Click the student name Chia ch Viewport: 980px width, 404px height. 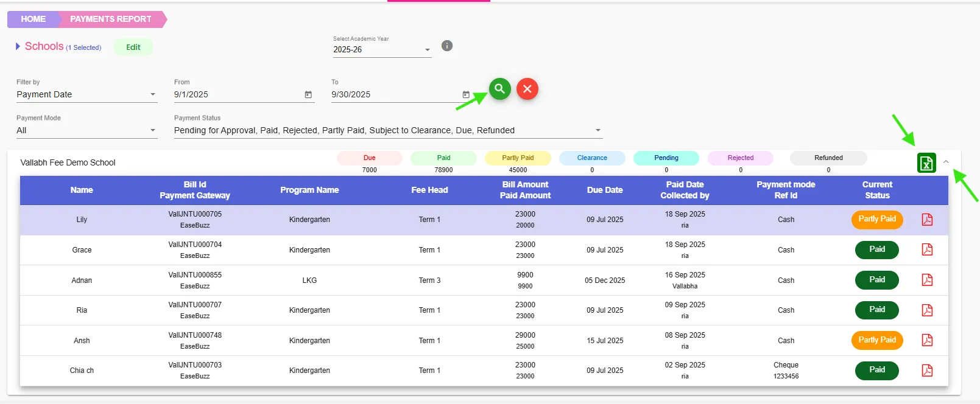82,371
